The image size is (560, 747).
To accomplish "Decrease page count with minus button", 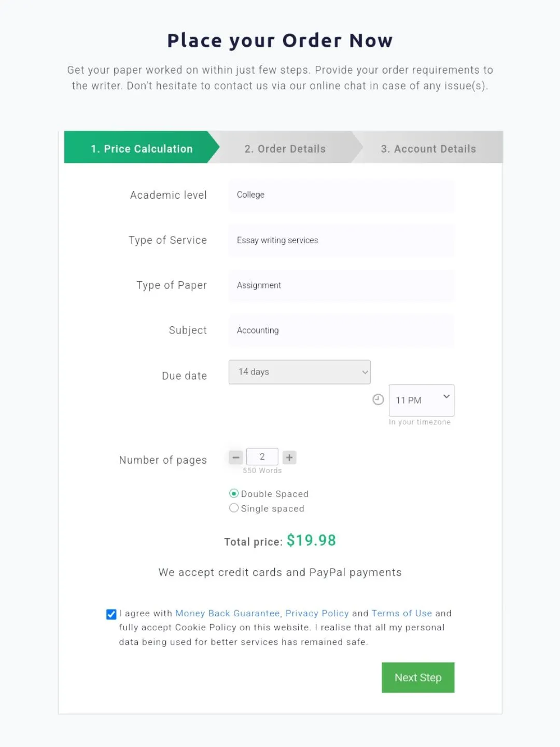I will (x=236, y=458).
